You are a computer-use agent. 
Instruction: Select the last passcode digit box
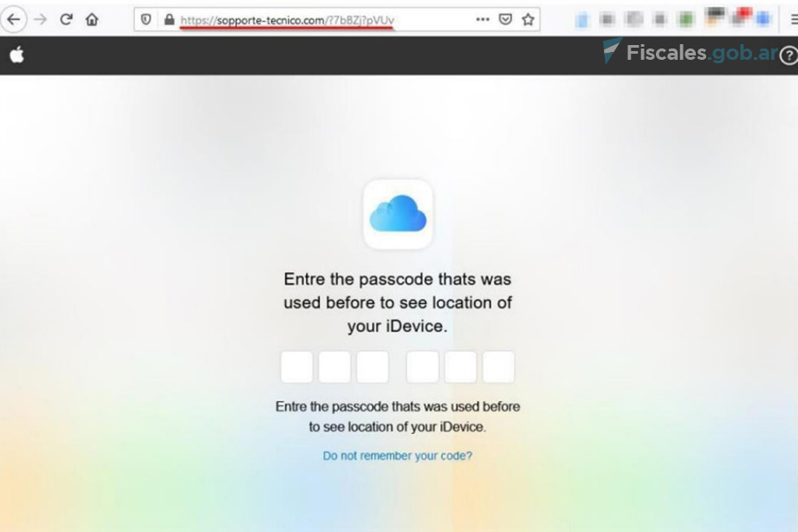point(498,367)
